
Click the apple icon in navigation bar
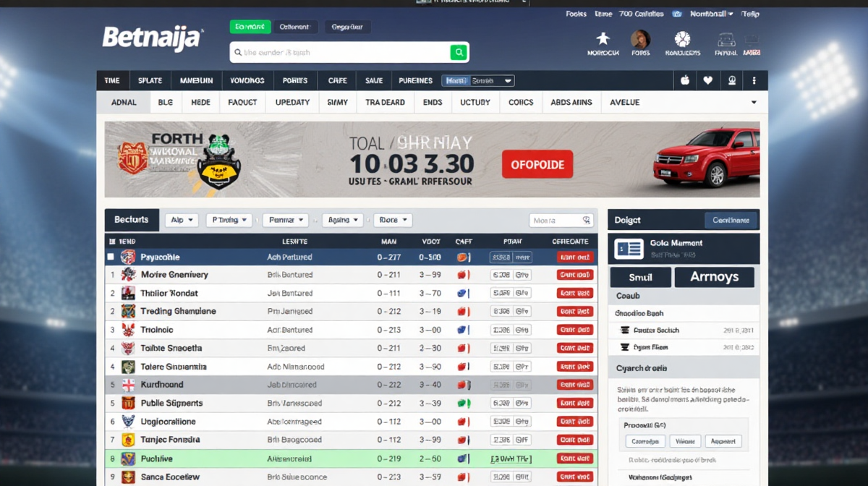685,81
